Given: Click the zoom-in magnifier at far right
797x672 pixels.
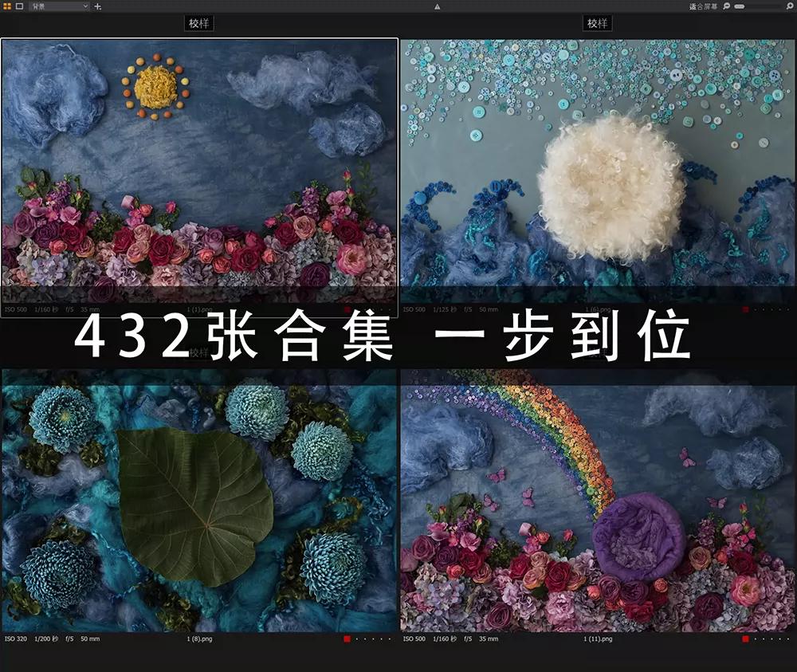Looking at the screenshot, I should coord(791,6).
